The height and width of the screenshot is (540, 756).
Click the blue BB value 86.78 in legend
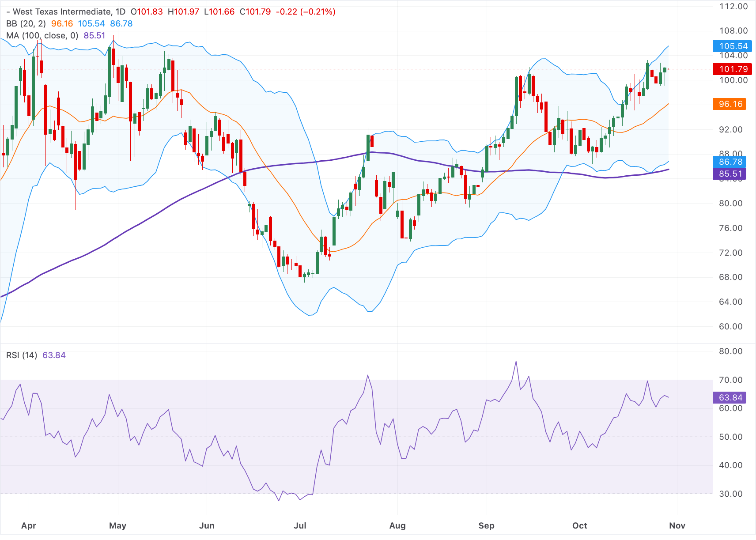point(121,24)
